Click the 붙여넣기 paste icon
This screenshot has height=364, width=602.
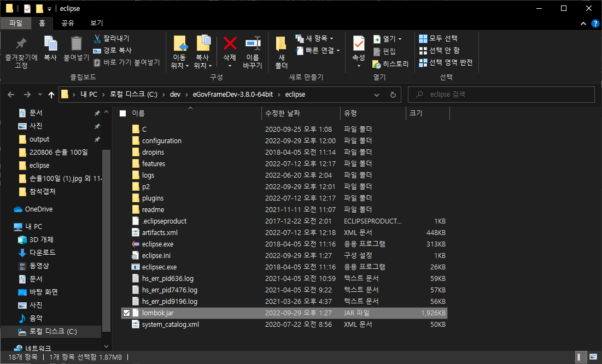(76, 48)
